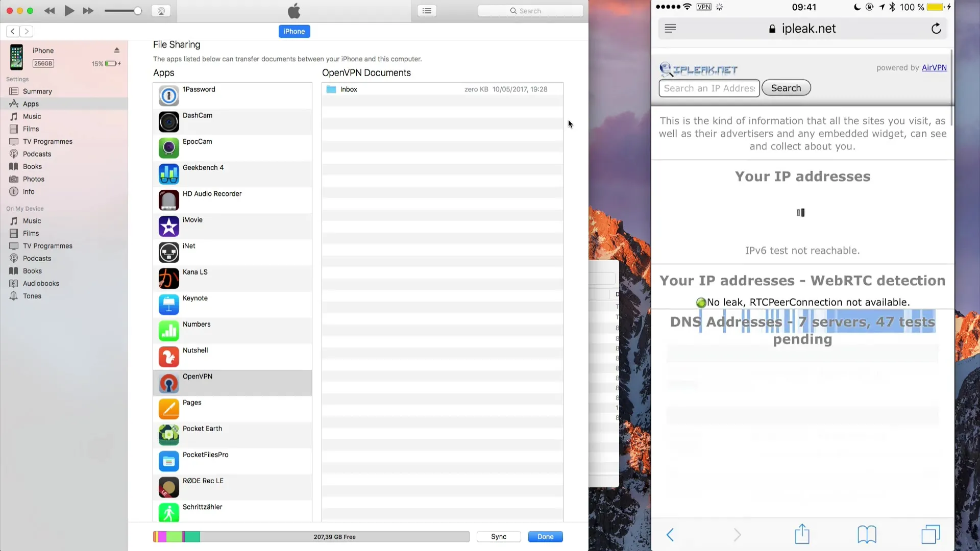980x551 pixels.
Task: Select DashCam app icon in Apps list
Action: tap(168, 122)
